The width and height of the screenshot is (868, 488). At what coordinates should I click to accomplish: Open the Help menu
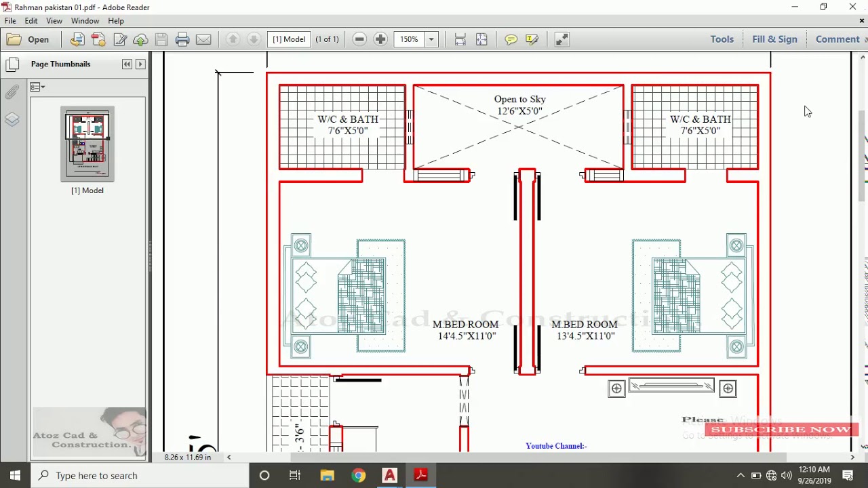pos(116,21)
